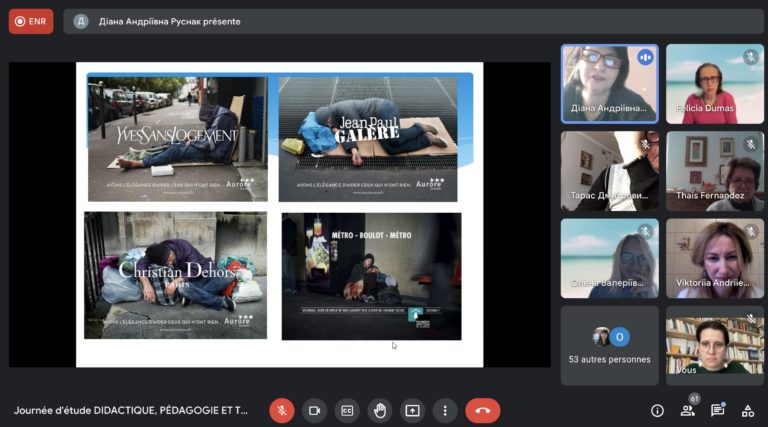Select Тарас Дмитрович video tile
The height and width of the screenshot is (427, 768).
point(609,171)
